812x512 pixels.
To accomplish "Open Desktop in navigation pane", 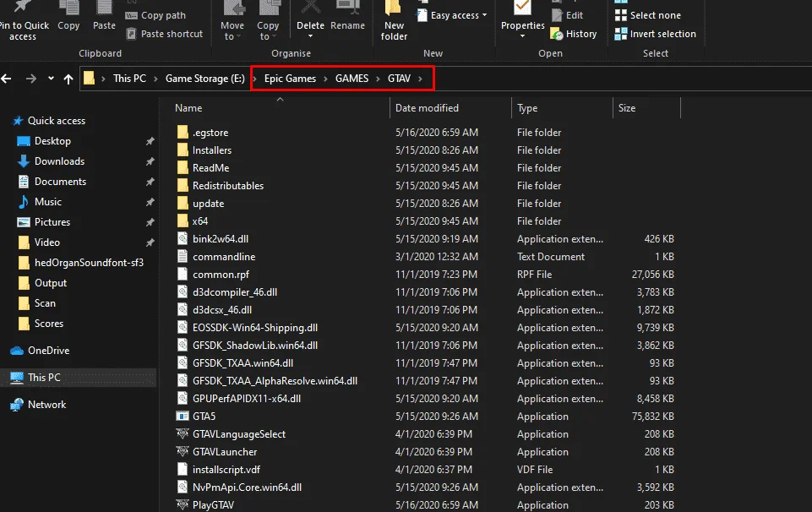I will point(52,141).
